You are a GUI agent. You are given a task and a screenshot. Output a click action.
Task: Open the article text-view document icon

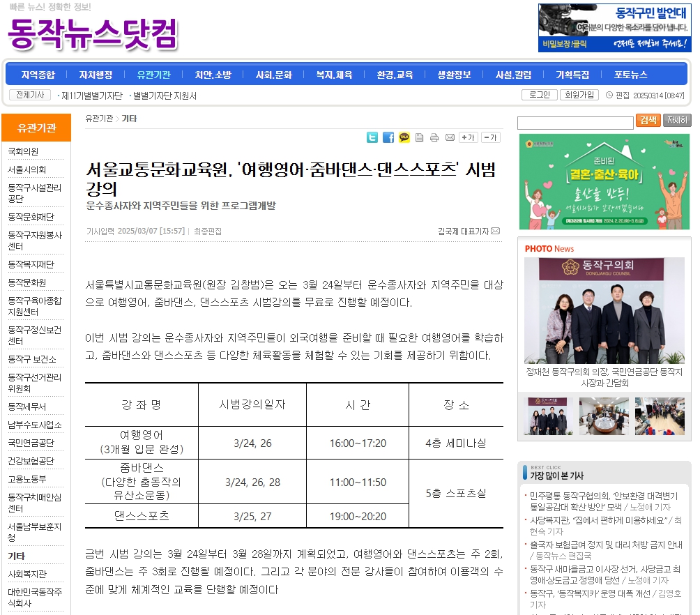[419, 137]
